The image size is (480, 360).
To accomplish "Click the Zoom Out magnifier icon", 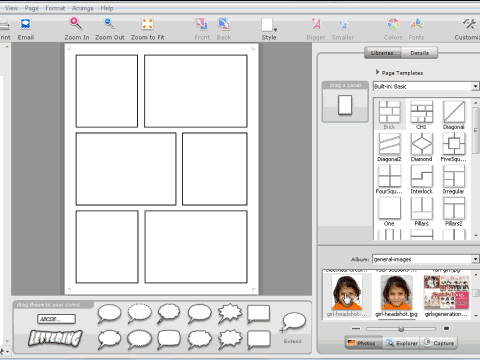I will pyautogui.click(x=109, y=24).
